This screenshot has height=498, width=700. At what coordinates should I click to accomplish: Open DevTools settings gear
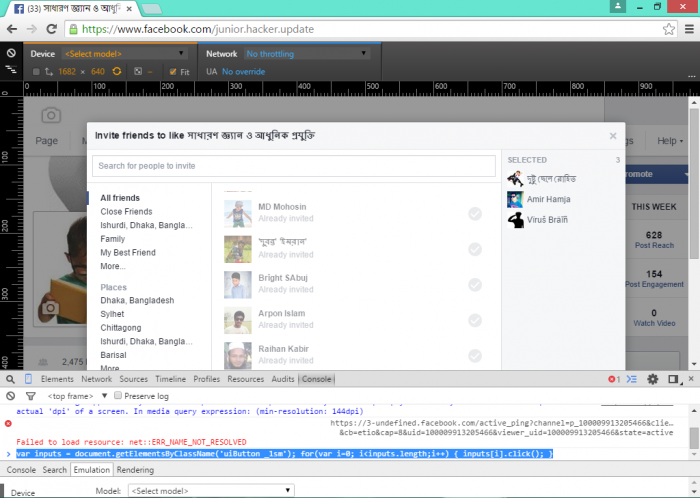[x=653, y=379]
